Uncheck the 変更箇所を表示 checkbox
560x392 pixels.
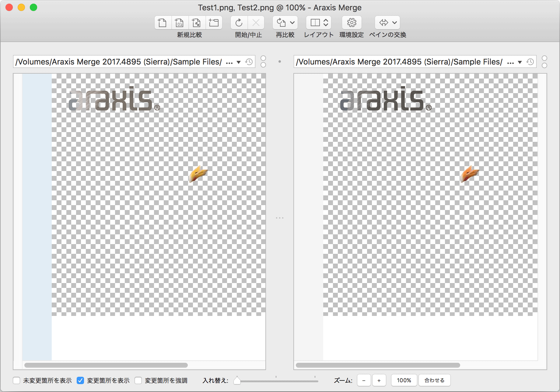(x=80, y=380)
